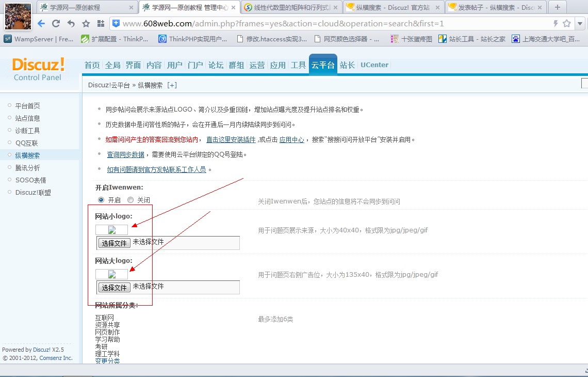Open ThinkPHP实现用户 bookmark

click(193, 39)
